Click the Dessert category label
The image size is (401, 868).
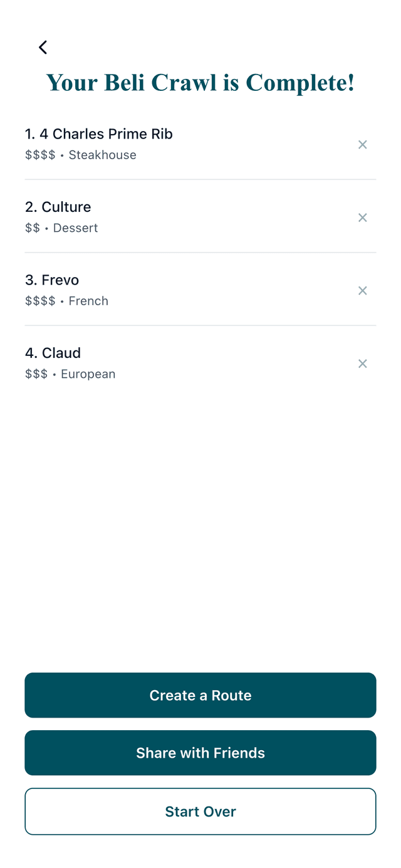pyautogui.click(x=75, y=228)
